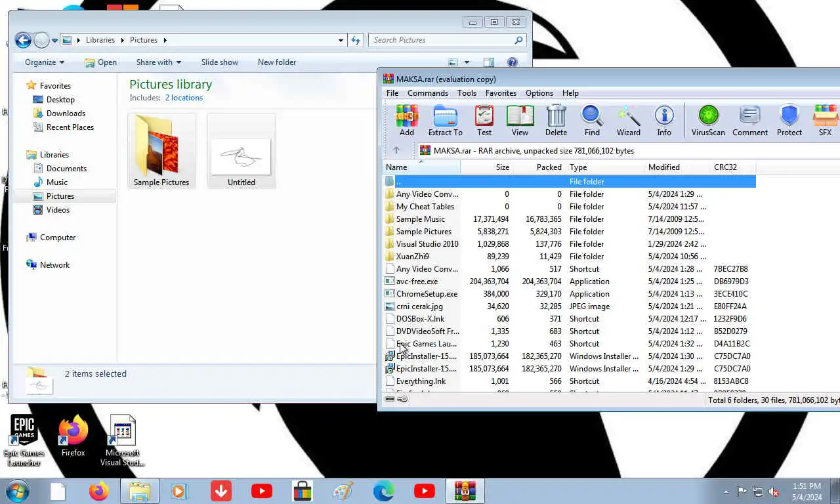The height and width of the screenshot is (504, 840).
Task: Click the 2 locations link
Action: 184,98
